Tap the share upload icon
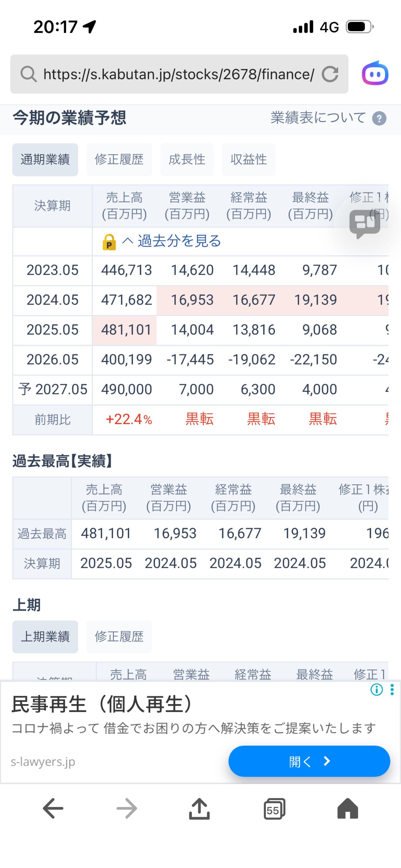Image resolution: width=401 pixels, height=868 pixels. click(x=199, y=808)
